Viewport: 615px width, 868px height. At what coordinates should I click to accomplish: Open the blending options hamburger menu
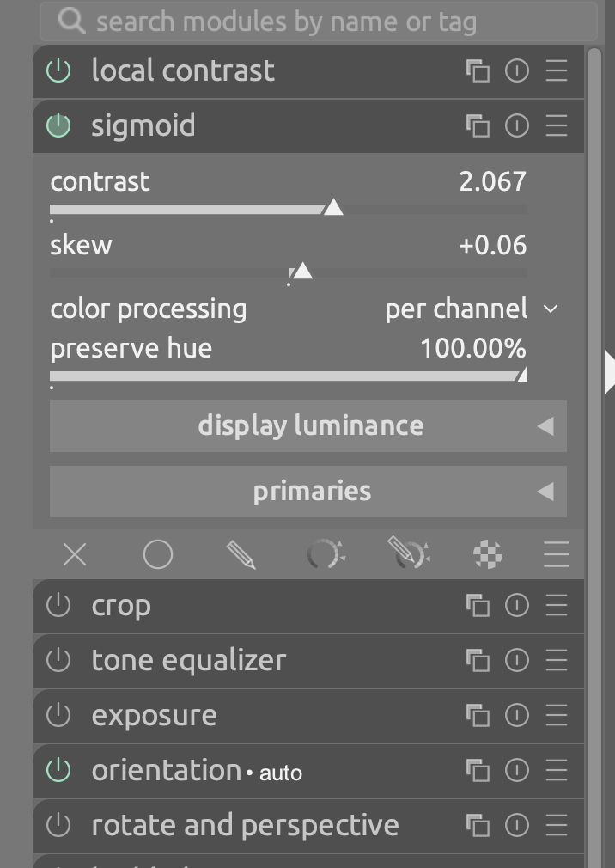557,555
